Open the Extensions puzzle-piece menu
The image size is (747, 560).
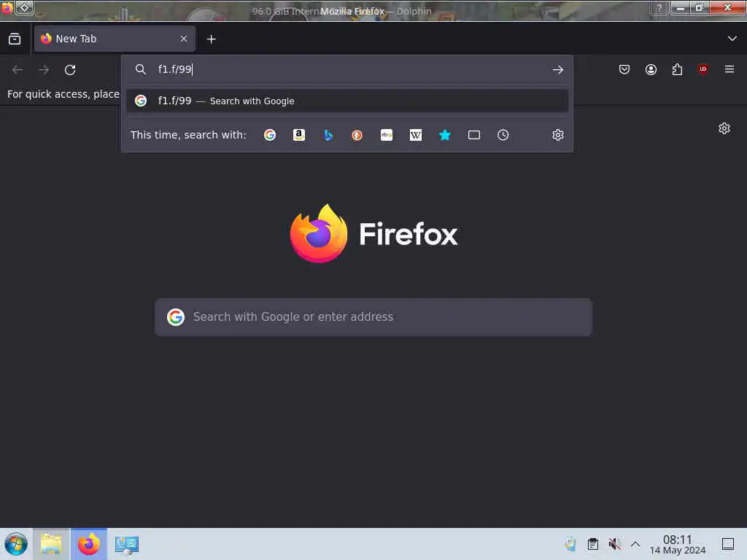coord(677,69)
